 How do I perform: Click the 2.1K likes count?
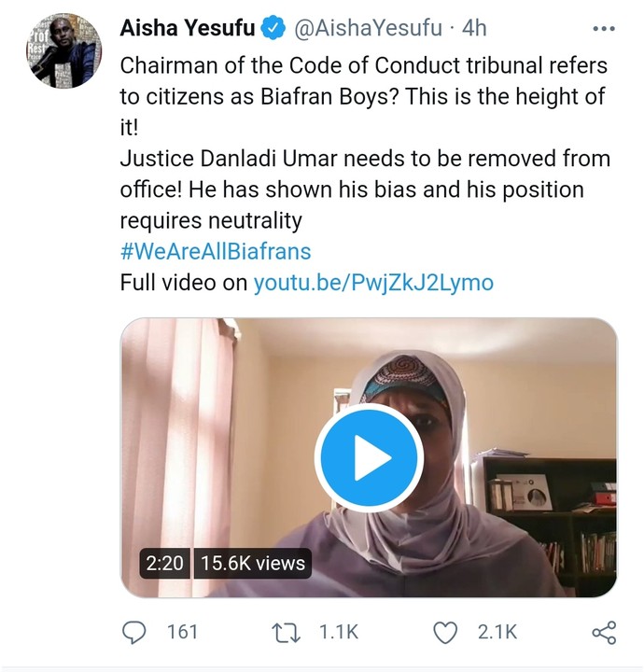(497, 632)
